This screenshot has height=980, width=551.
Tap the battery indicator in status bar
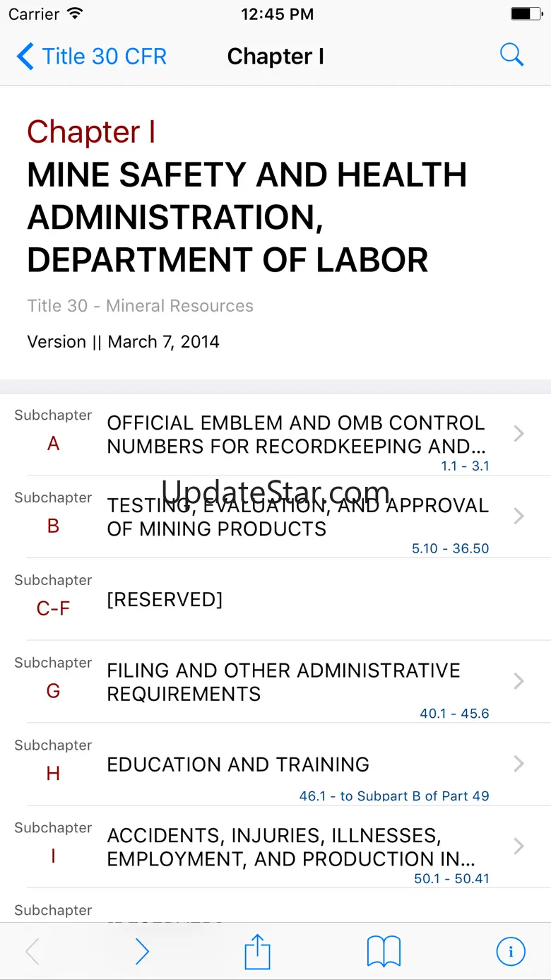pos(524,14)
